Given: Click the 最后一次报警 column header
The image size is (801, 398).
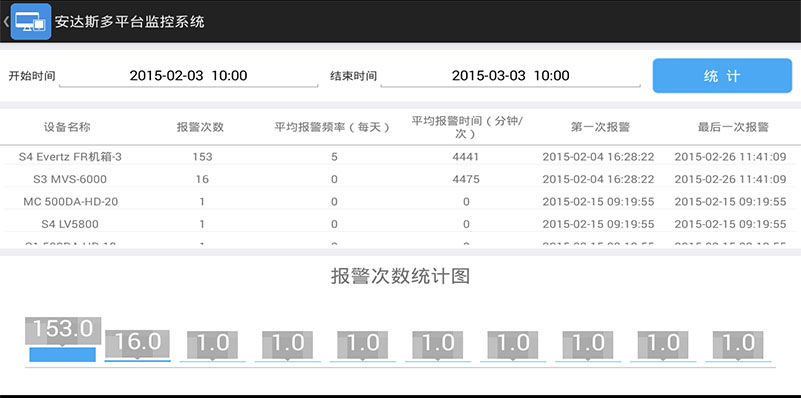Looking at the screenshot, I should (733, 127).
